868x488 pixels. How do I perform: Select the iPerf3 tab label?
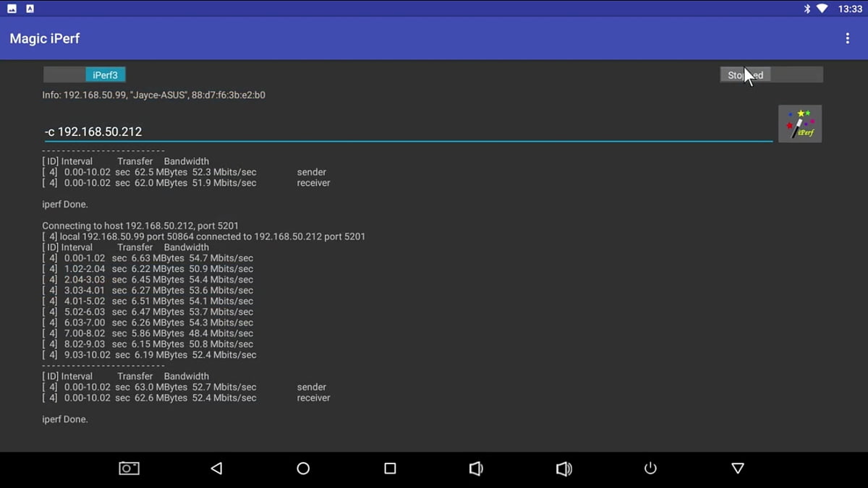[105, 74]
